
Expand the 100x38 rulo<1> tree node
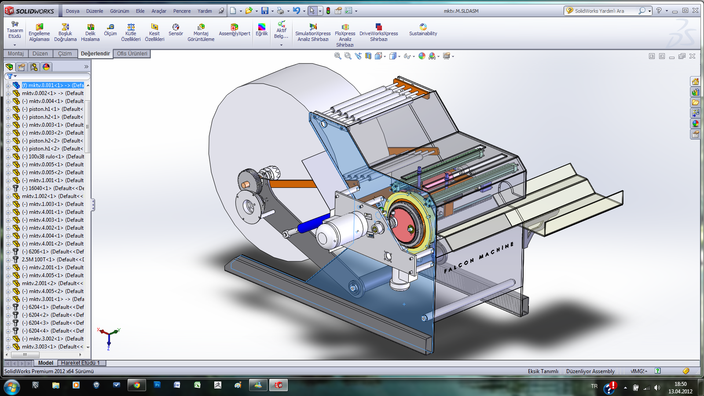click(x=8, y=157)
